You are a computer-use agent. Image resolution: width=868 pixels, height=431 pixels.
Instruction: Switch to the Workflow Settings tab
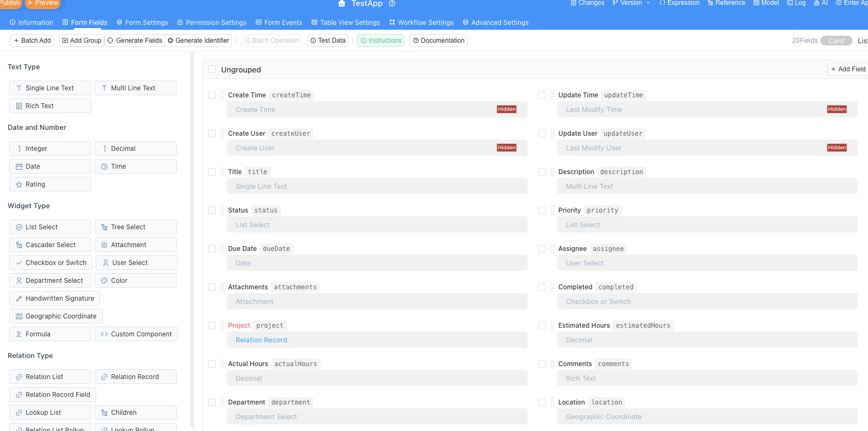[x=421, y=23]
